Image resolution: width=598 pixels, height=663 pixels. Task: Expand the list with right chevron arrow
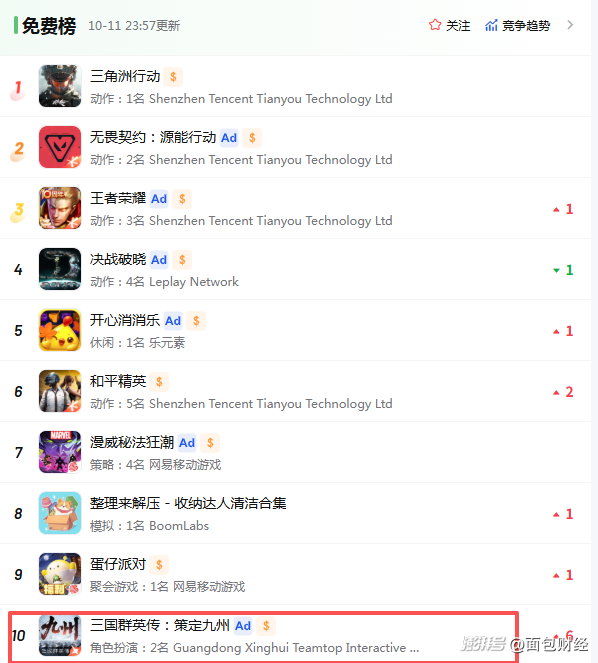point(570,25)
